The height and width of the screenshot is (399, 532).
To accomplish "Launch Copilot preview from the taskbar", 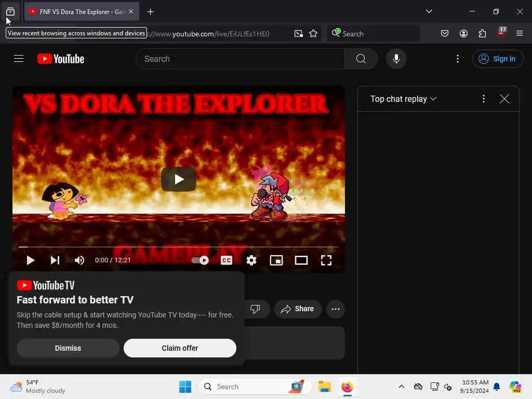I will click(x=515, y=387).
